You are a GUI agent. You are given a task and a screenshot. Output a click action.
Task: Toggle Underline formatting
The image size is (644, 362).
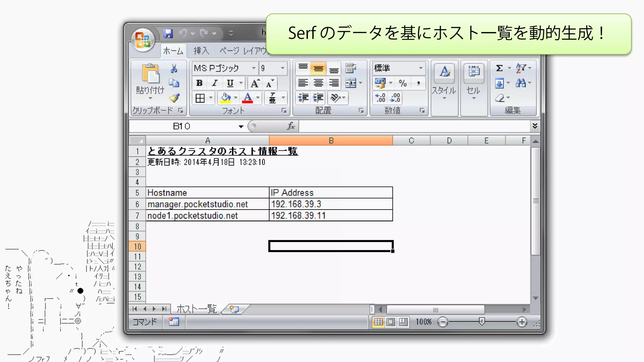pyautogui.click(x=230, y=83)
